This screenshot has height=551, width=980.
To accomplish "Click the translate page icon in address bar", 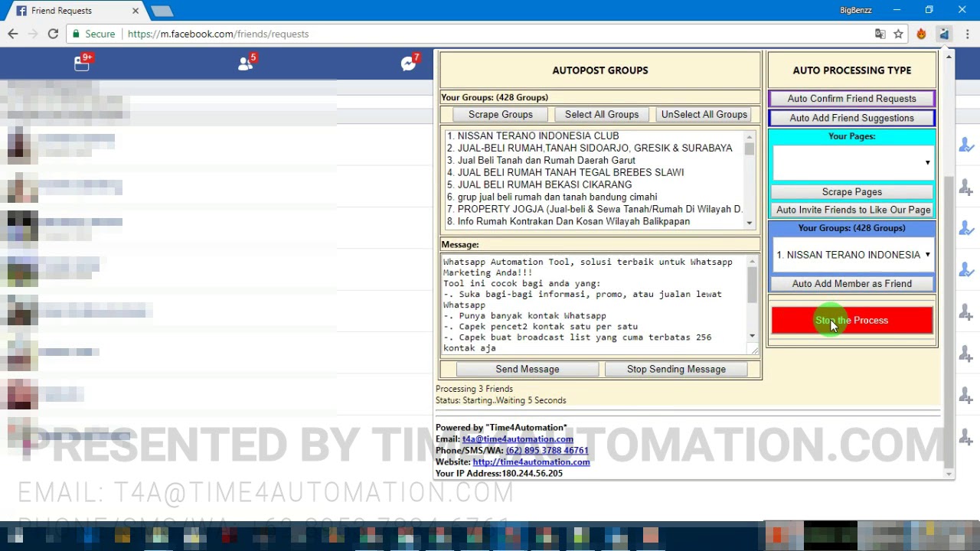I will click(880, 34).
